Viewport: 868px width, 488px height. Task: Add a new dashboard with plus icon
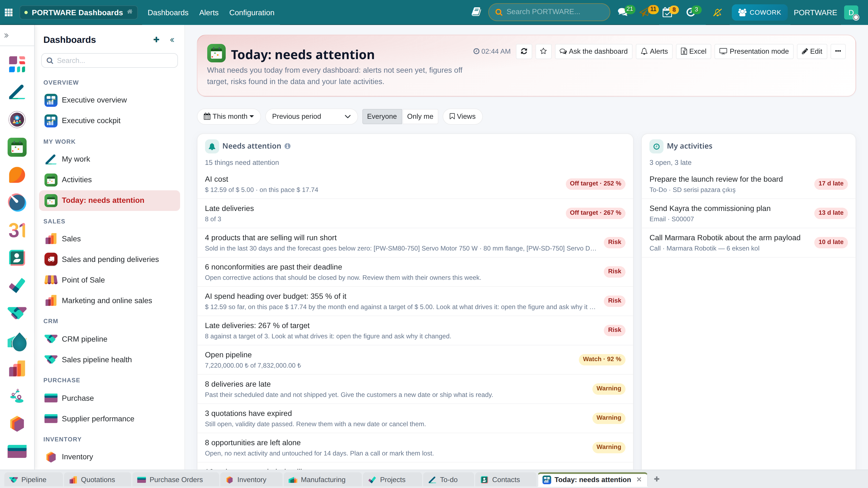(x=156, y=40)
